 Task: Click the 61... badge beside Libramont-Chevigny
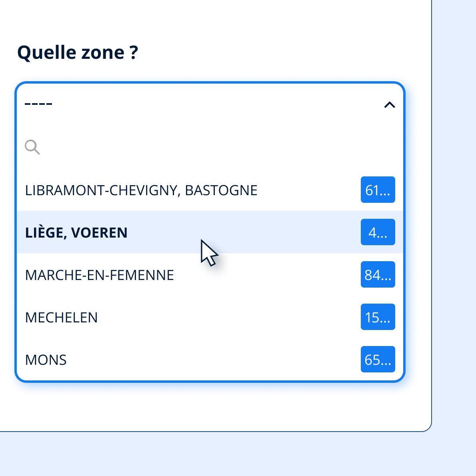pyautogui.click(x=378, y=190)
